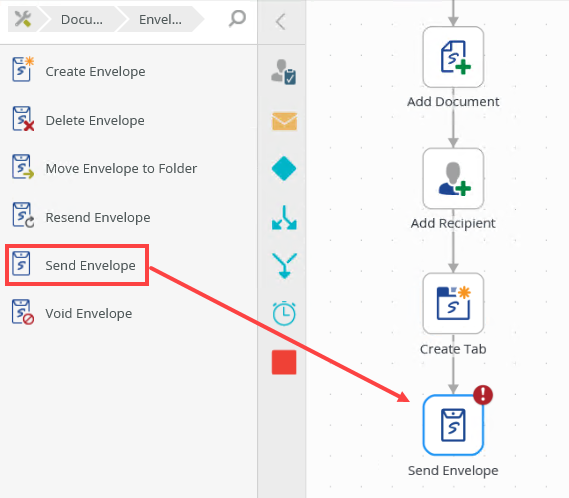Click the Send Envelope icon in the toolbox

point(21,263)
